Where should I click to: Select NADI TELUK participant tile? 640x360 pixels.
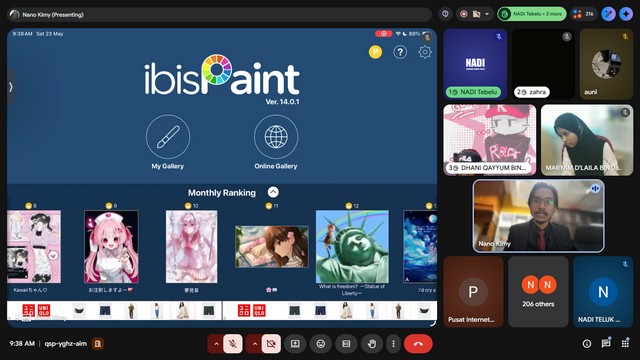tap(603, 291)
